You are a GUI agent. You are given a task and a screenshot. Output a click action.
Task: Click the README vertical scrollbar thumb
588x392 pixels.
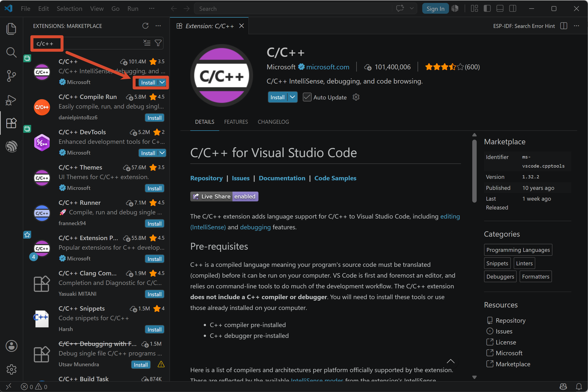click(x=474, y=171)
